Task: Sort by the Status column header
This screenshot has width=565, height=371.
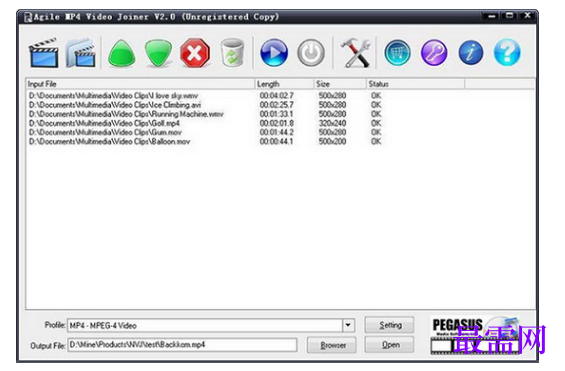Action: click(x=415, y=84)
